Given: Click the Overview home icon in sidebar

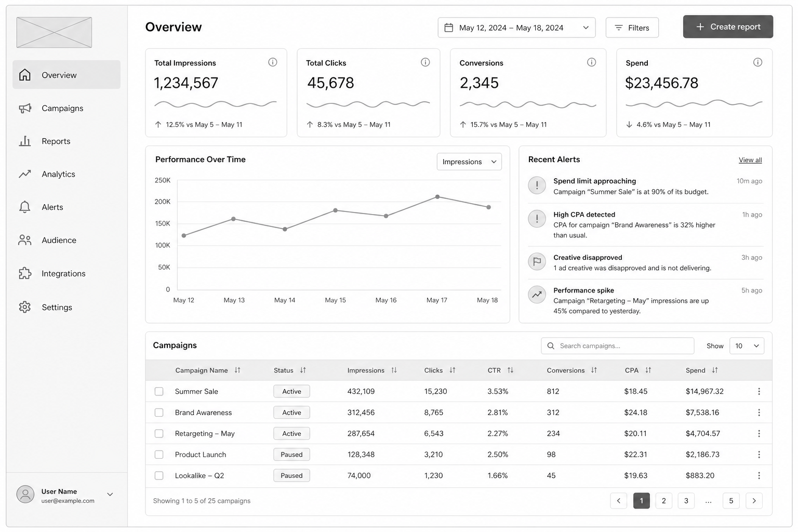Looking at the screenshot, I should [24, 75].
